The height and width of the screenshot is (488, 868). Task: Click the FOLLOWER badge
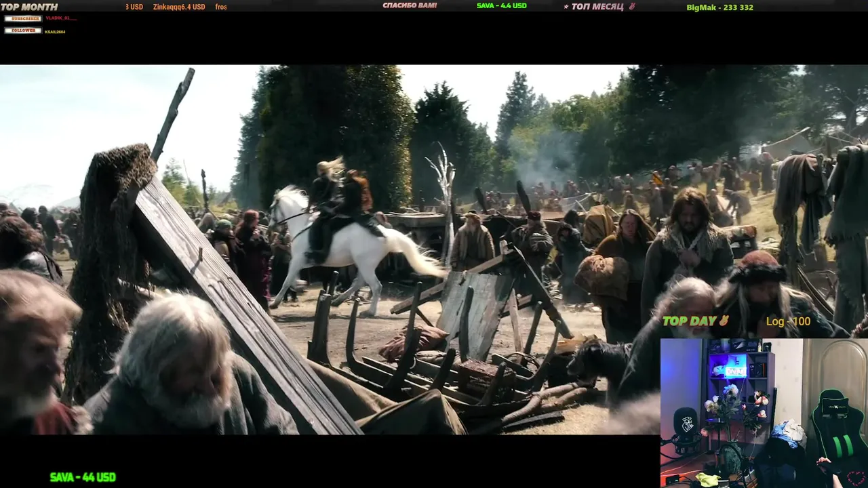coord(23,30)
